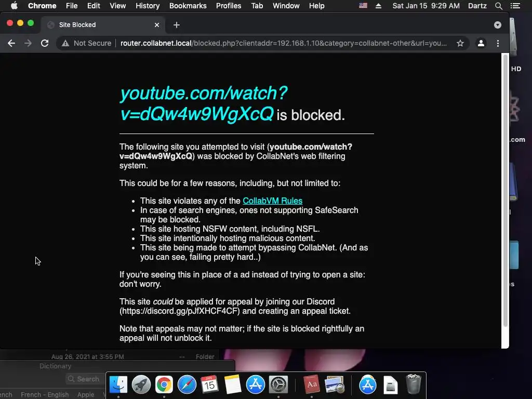Viewport: 532px width, 399px height.
Task: Bookmark this page with star icon
Action: [460, 43]
